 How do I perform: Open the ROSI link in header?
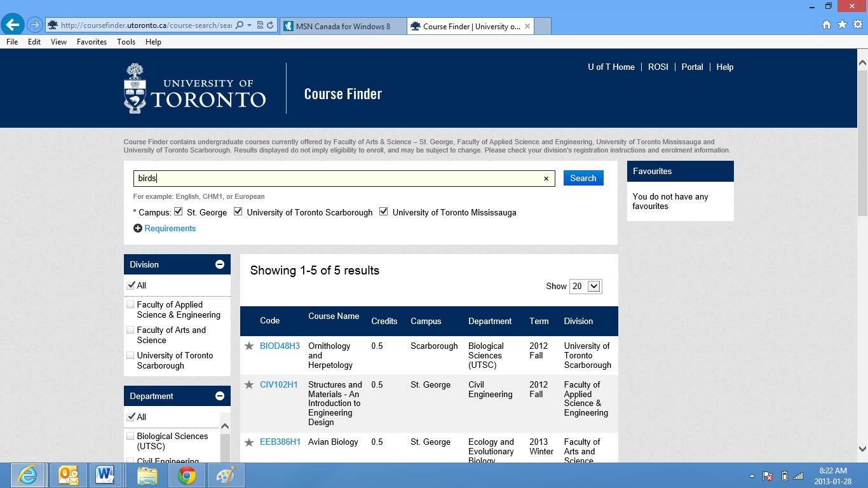pyautogui.click(x=658, y=67)
